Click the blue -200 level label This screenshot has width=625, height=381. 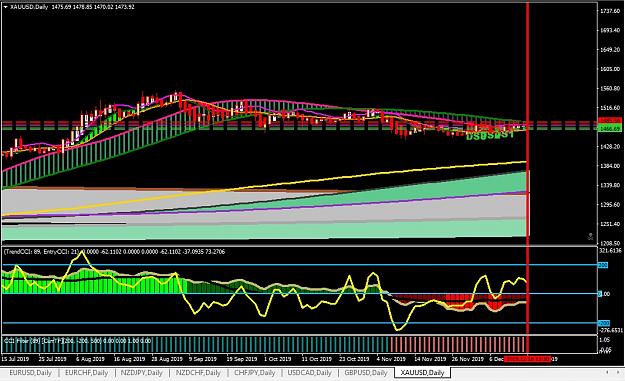point(604,323)
